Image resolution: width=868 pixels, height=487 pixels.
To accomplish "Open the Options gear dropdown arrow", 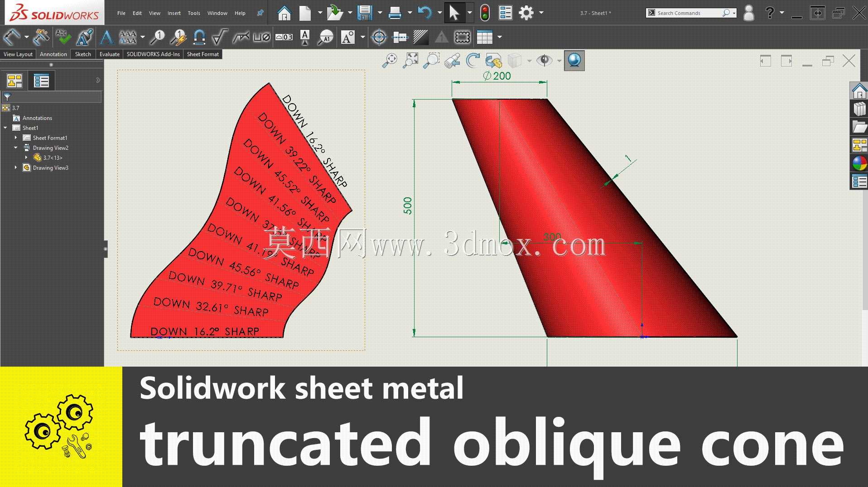I will click(x=541, y=13).
